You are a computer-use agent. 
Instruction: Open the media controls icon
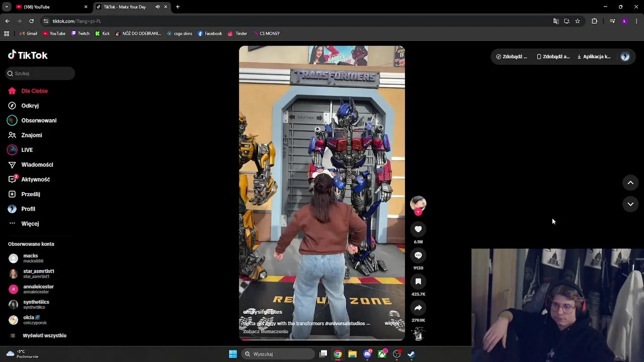coord(612,21)
